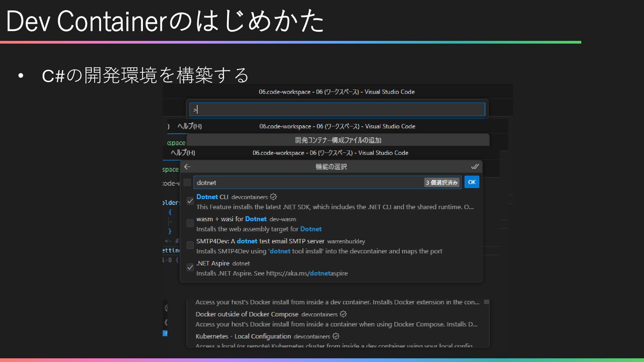The width and height of the screenshot is (644, 362).
Task: Click the .NET Aspire feature title
Action: coord(213,263)
